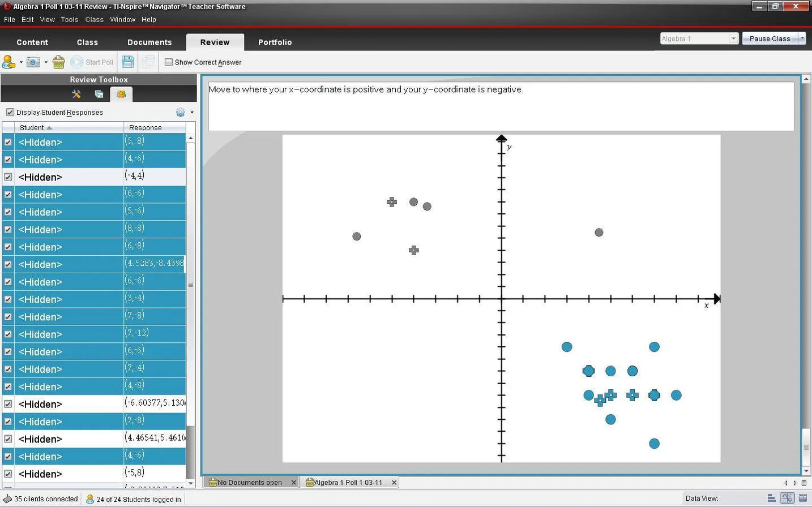Click the quick poll box icon

58,62
